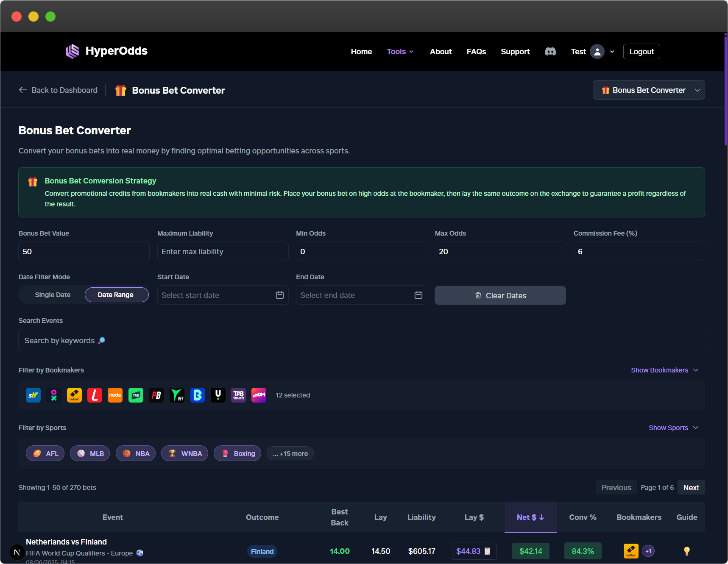Click the Test user avatar icon
Image resolution: width=728 pixels, height=564 pixels.
tap(597, 52)
